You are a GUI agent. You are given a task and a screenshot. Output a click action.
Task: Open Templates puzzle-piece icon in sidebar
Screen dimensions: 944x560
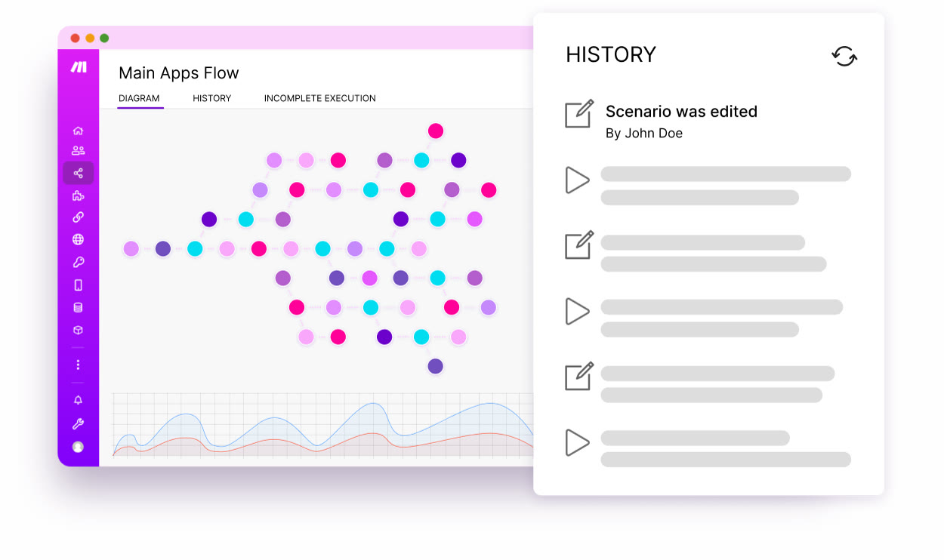pos(78,196)
